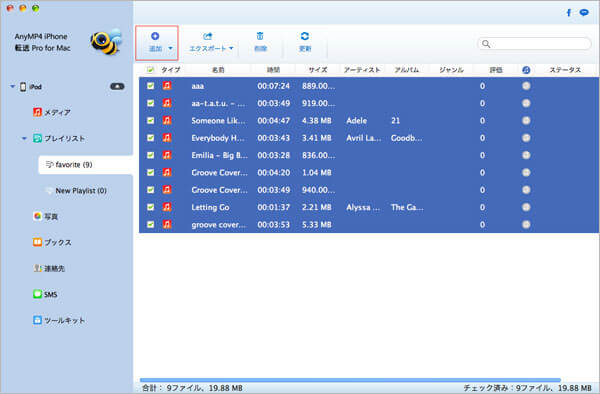Image resolution: width=600 pixels, height=394 pixels.
Task: Select メディア in the sidebar
Action: (52, 112)
